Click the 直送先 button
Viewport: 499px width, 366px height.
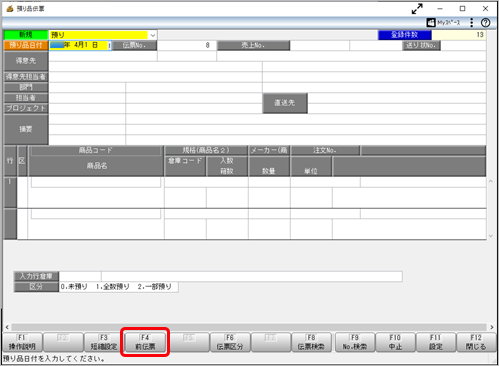coord(285,103)
